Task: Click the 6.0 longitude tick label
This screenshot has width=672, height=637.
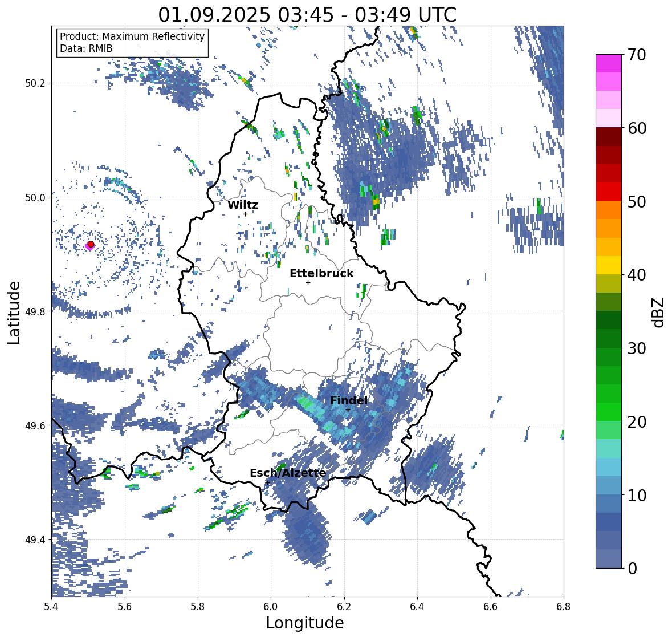Action: 271,607
